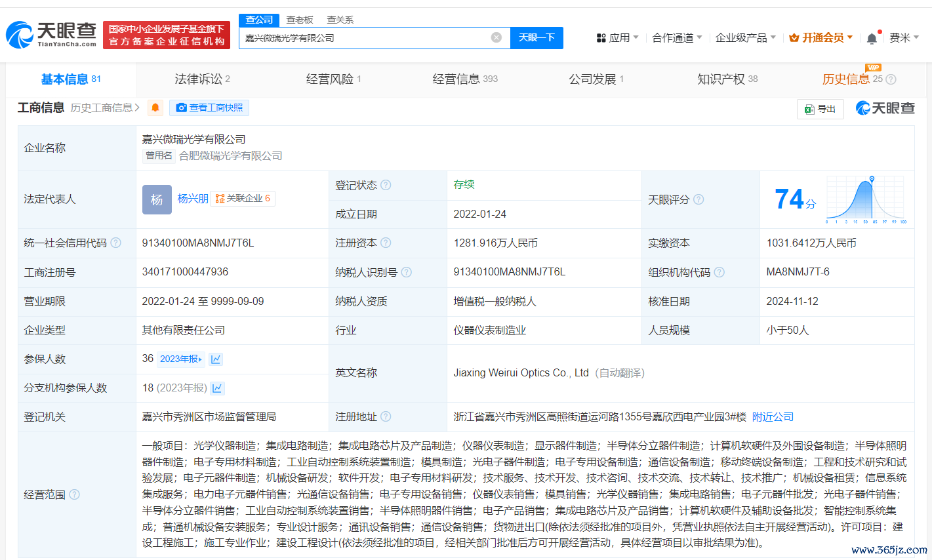The image size is (932, 560).
Task: Switch to the 经营信息 tab
Action: tap(465, 79)
